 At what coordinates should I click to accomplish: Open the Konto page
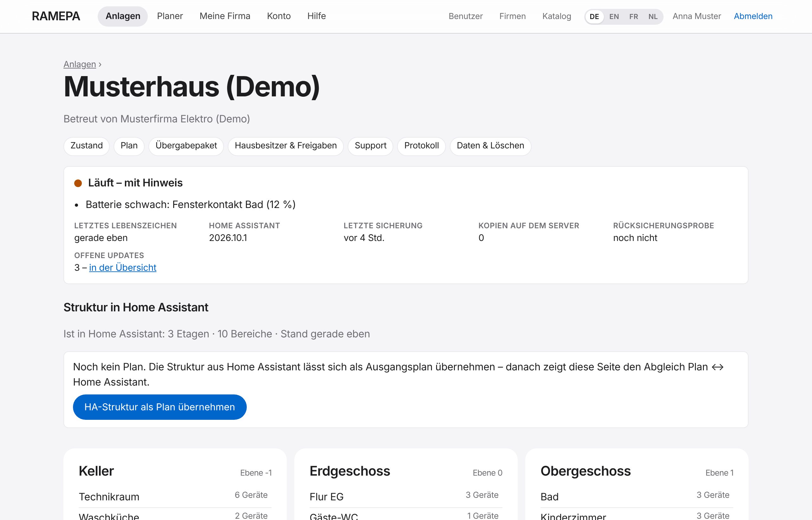pyautogui.click(x=279, y=16)
